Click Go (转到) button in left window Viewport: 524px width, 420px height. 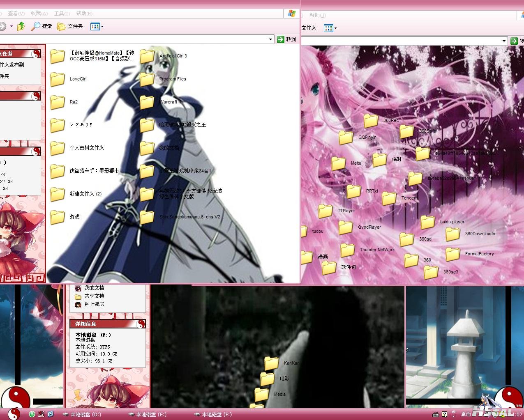coord(286,39)
